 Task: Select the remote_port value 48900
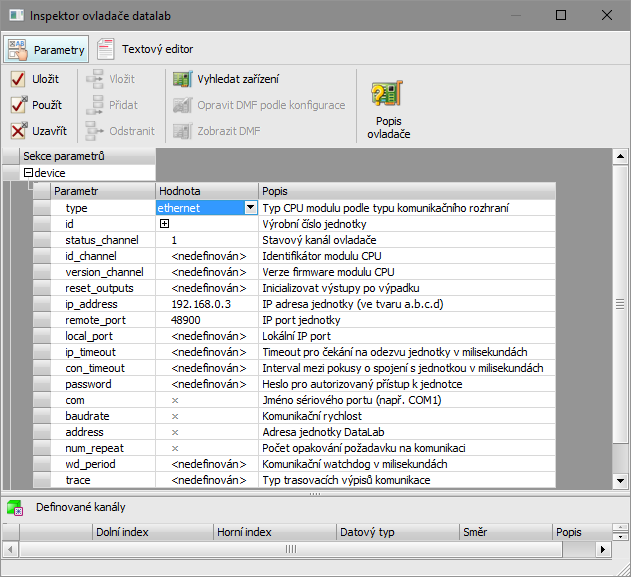(x=207, y=320)
